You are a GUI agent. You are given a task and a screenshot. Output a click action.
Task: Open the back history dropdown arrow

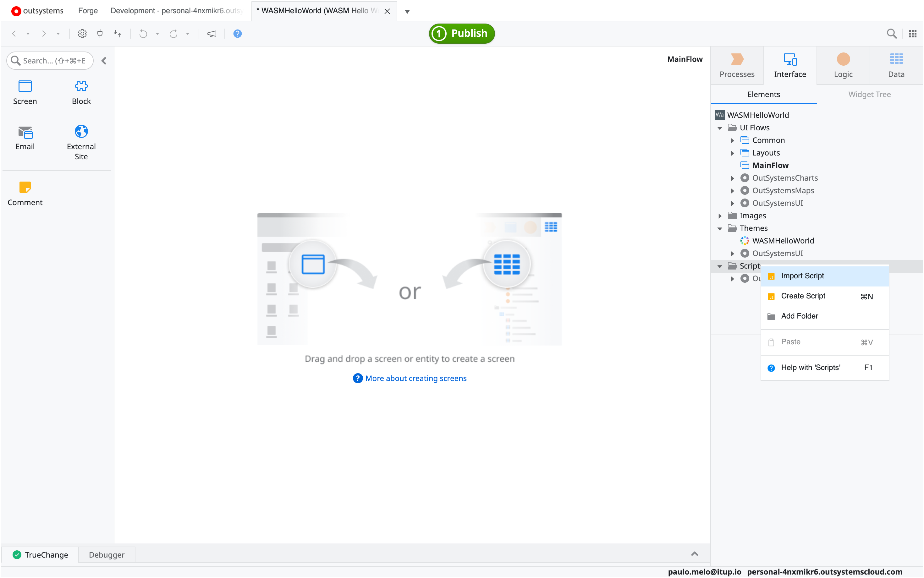pyautogui.click(x=28, y=34)
